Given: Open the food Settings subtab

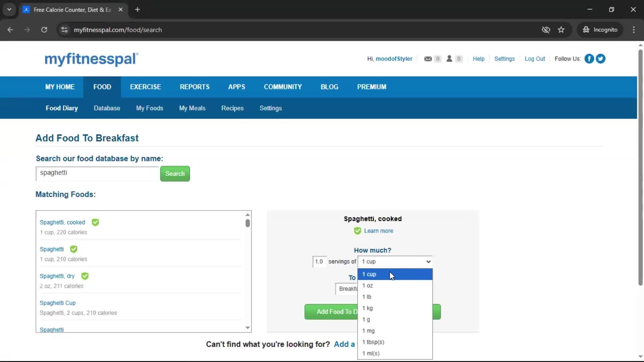Looking at the screenshot, I should pyautogui.click(x=271, y=108).
